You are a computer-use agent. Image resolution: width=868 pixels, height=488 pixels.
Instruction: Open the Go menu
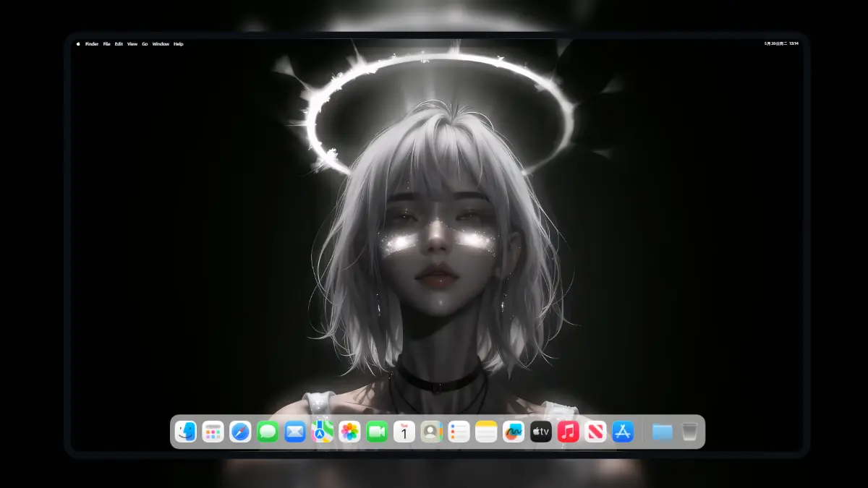145,44
